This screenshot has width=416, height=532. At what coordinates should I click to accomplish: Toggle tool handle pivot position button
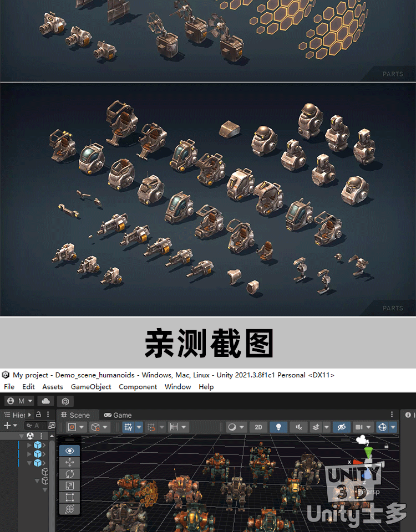72,427
